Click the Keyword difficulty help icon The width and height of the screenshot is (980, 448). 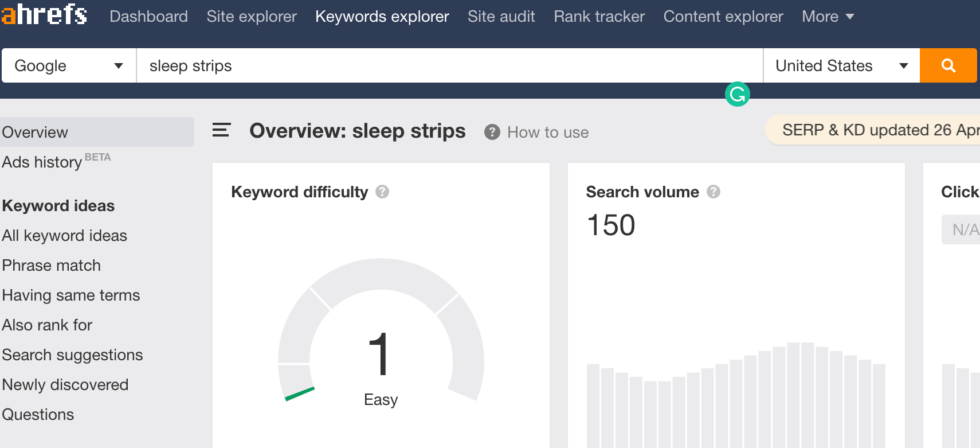tap(382, 192)
